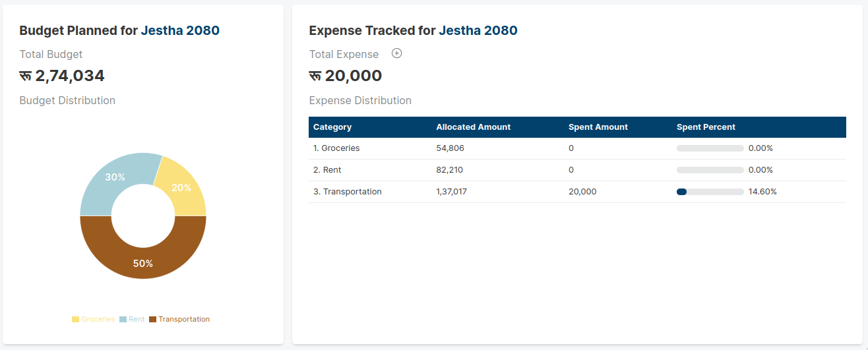Click the Spent Percent column header
Viewport: 868px width, 350px height.
(x=706, y=127)
